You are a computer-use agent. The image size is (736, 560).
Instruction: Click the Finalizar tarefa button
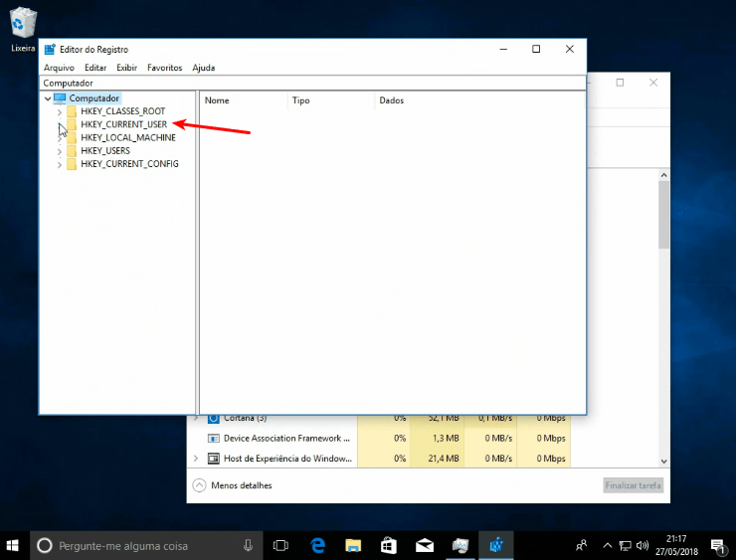point(634,485)
